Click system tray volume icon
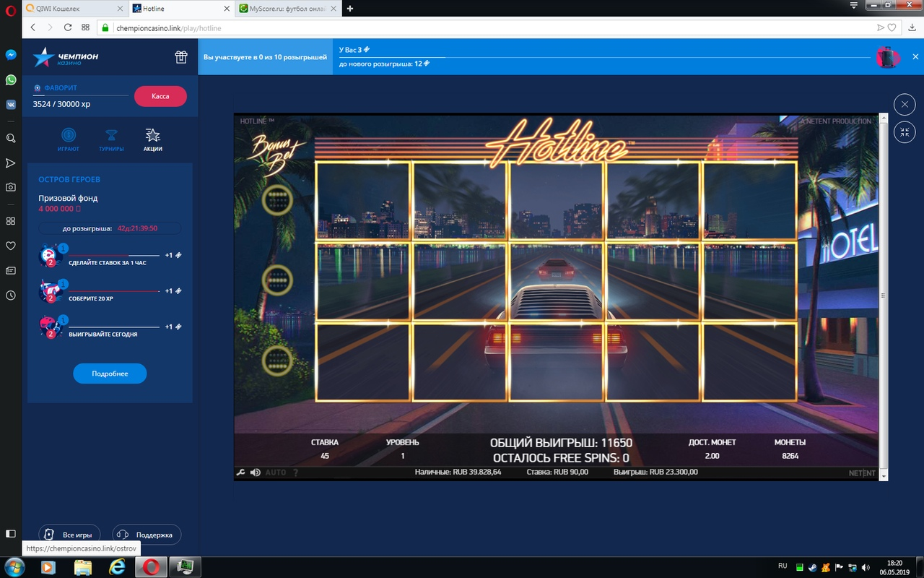 point(866,567)
